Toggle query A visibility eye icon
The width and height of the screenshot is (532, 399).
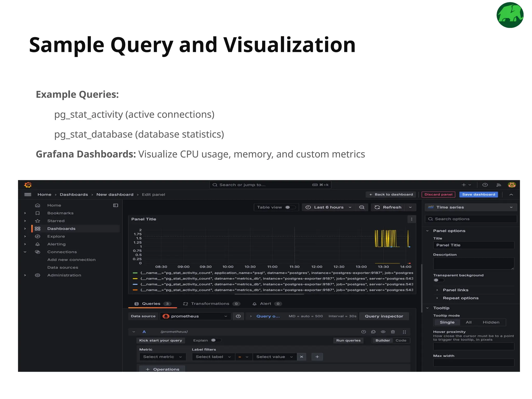click(383, 332)
